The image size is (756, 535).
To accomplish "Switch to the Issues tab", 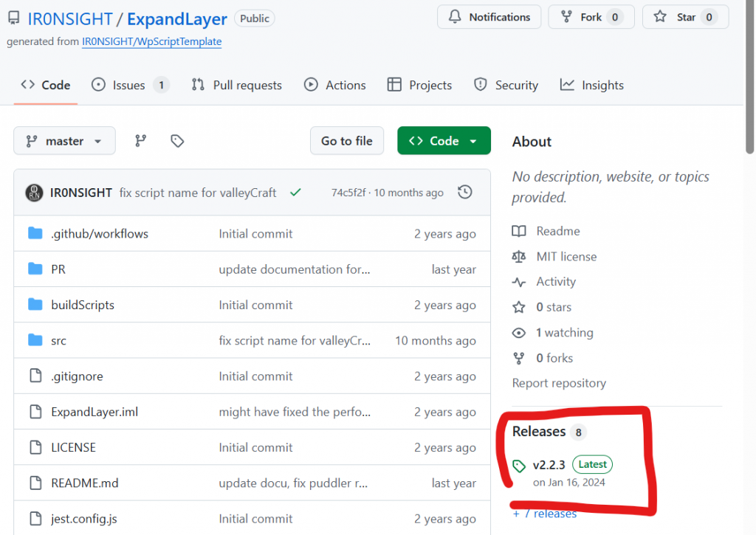I will [129, 85].
